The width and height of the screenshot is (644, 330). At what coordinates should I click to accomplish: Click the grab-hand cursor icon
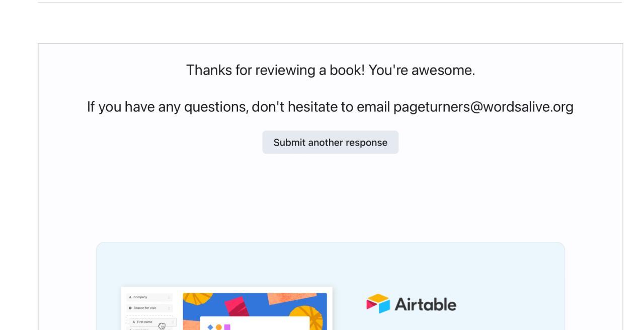coord(162,326)
